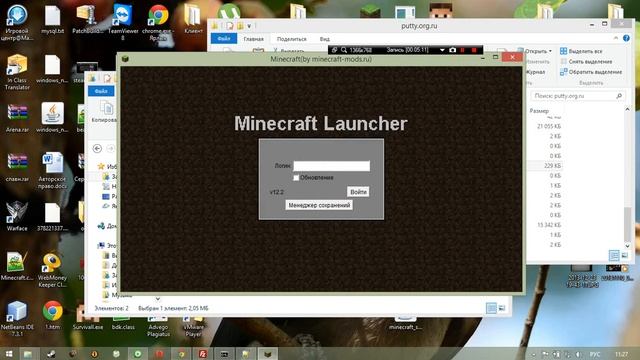640x360 pixels.
Task: Click the Back arrow in left Explorer window
Action: (97, 148)
